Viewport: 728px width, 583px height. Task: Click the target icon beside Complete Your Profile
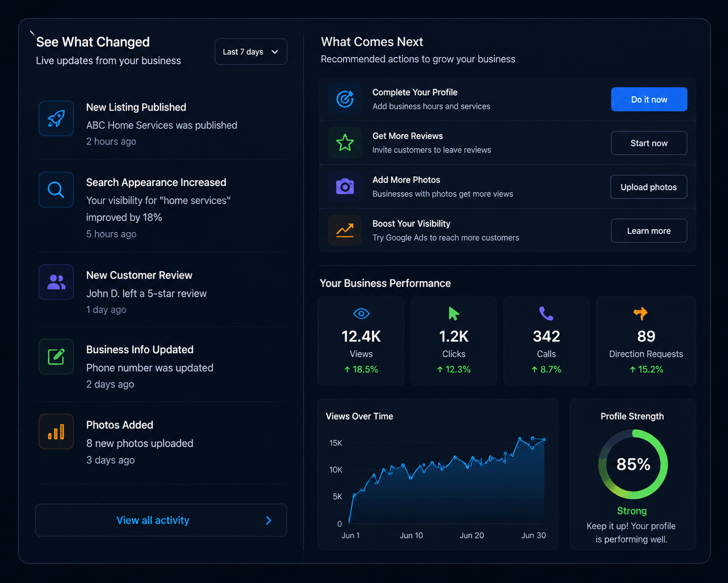[x=345, y=99]
